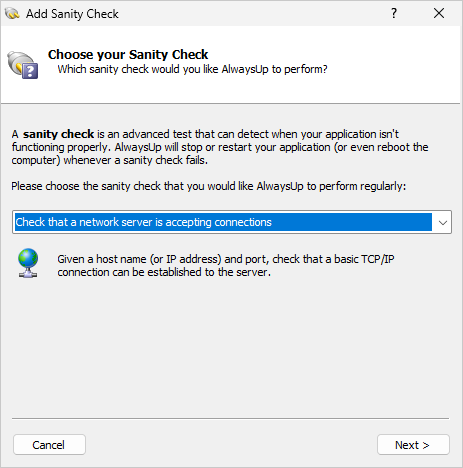Proceed with the Next > button
463x468 pixels.
click(413, 445)
